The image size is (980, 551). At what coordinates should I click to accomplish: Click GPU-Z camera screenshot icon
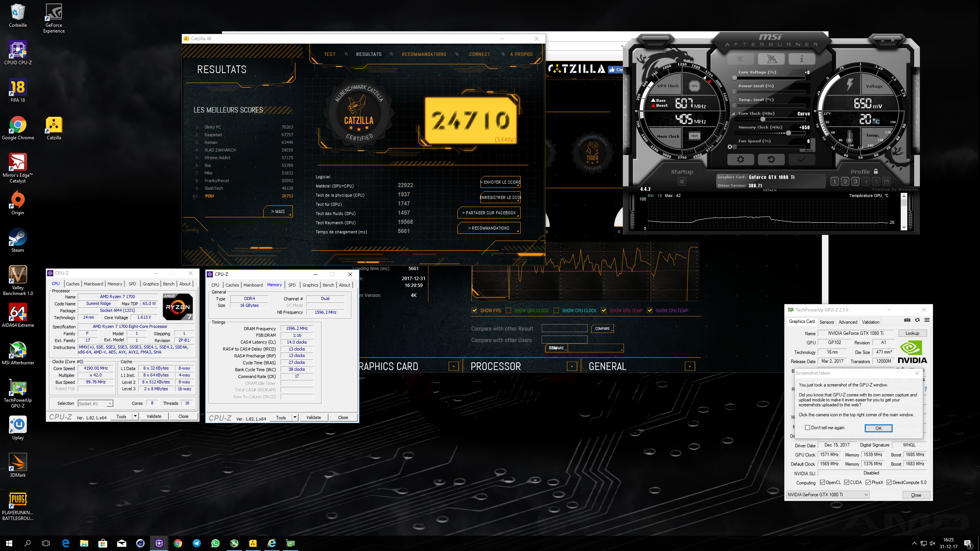tap(907, 320)
